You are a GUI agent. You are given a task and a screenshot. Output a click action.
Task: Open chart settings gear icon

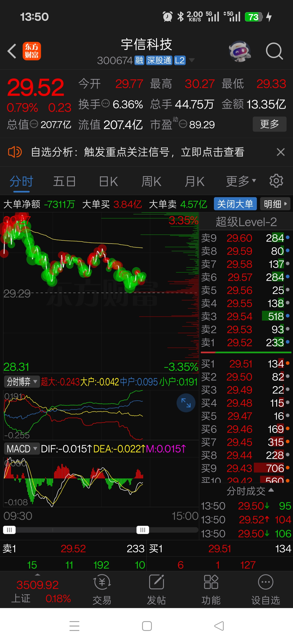click(x=276, y=181)
